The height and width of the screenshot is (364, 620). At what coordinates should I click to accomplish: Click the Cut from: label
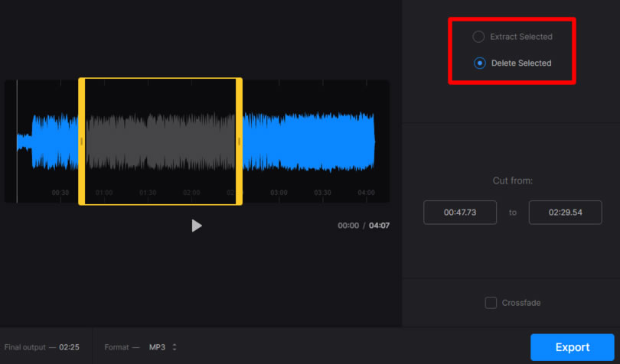point(512,180)
